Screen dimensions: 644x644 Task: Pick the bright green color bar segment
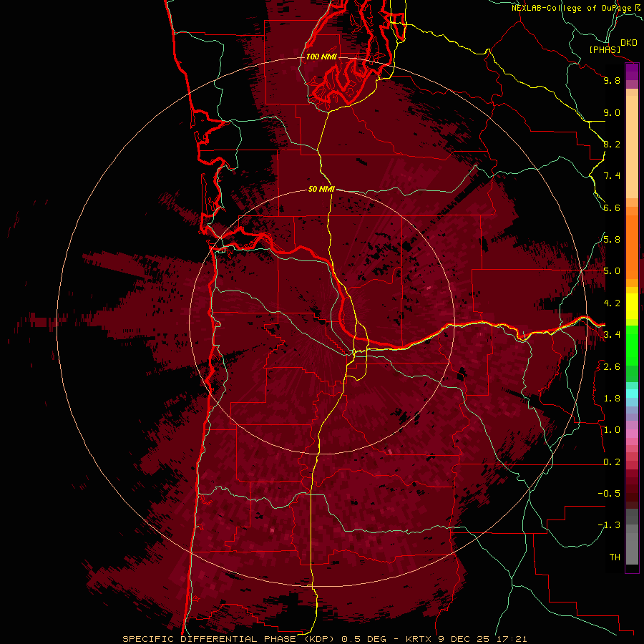click(x=632, y=345)
